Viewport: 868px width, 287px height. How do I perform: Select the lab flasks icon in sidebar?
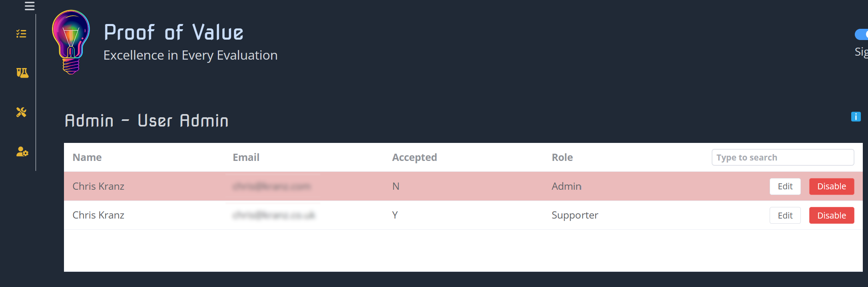22,73
